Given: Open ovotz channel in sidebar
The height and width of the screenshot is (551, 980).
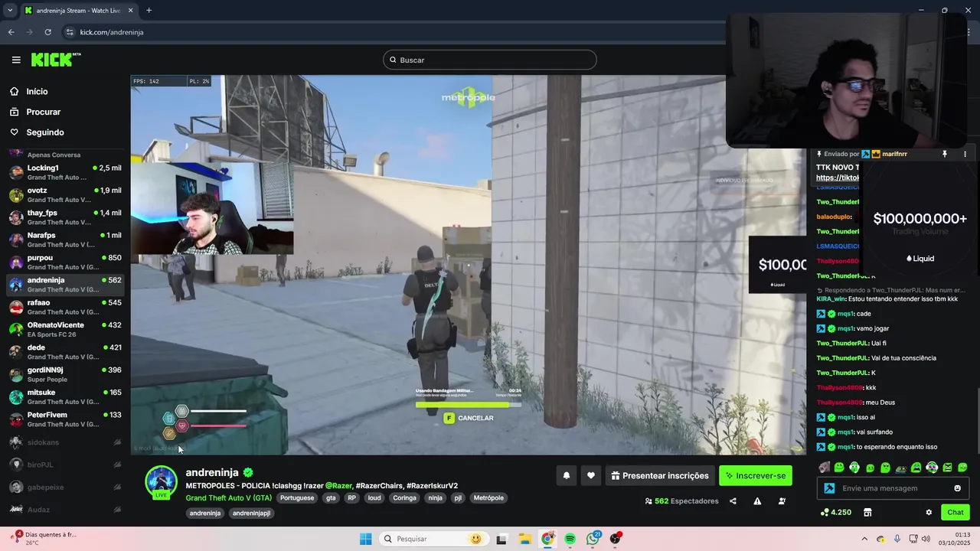Looking at the screenshot, I should pyautogui.click(x=65, y=194).
